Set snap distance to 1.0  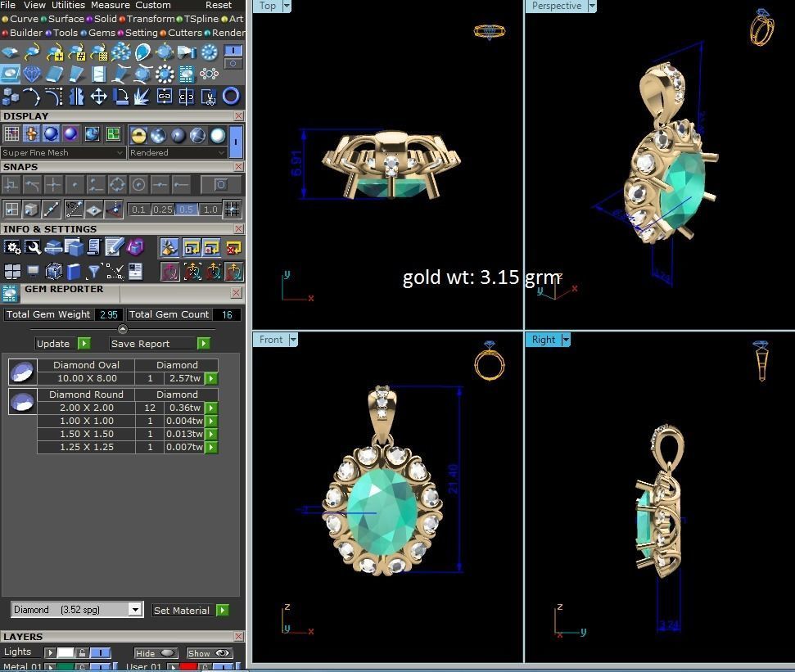(x=210, y=210)
